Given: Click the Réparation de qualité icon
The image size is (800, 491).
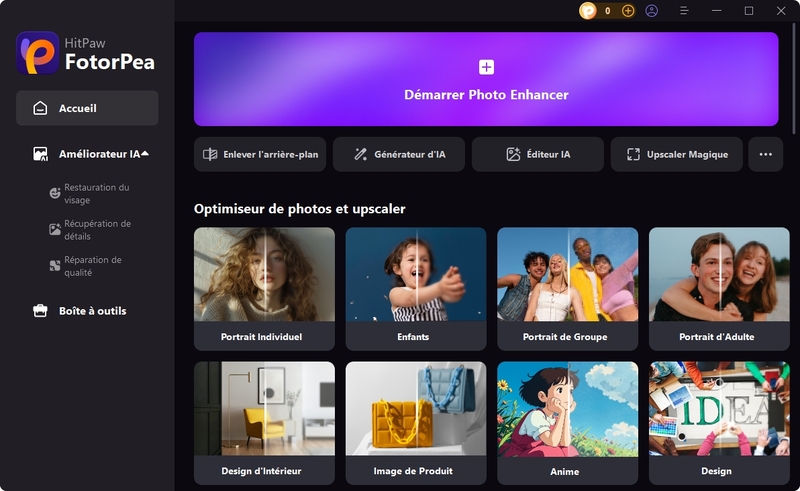Looking at the screenshot, I should click(x=55, y=265).
